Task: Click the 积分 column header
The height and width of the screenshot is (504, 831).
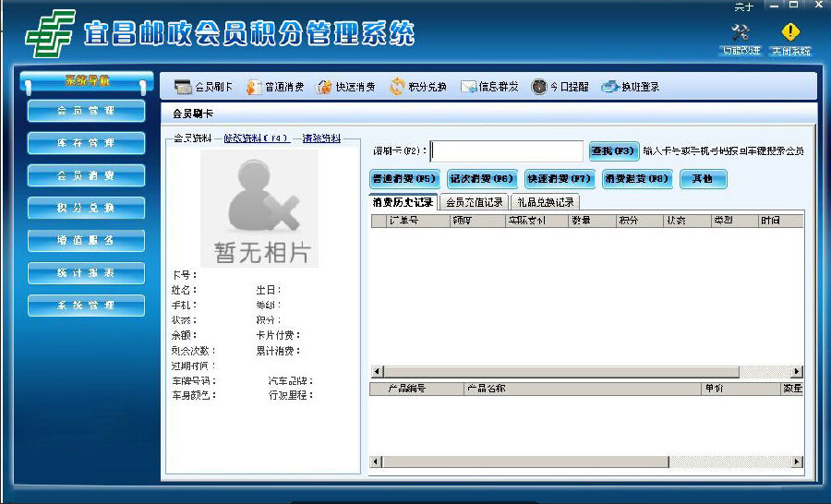Action: [640, 221]
